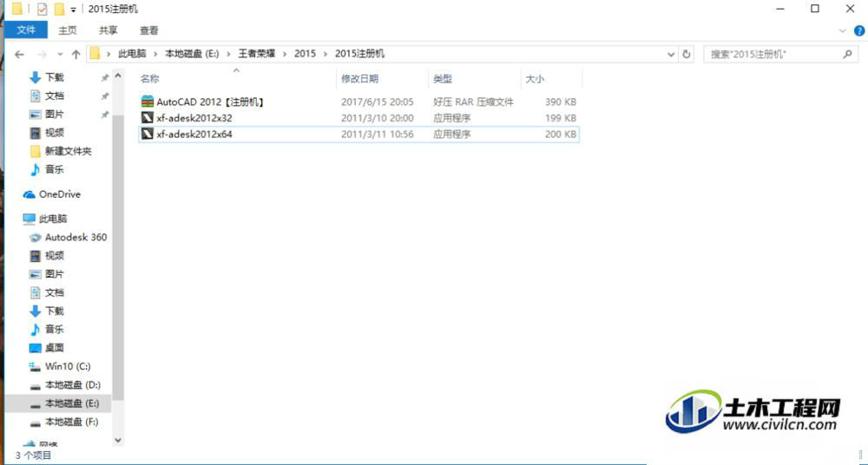Open 桌面 under 此电脑
The height and width of the screenshot is (465, 868).
pos(54,348)
